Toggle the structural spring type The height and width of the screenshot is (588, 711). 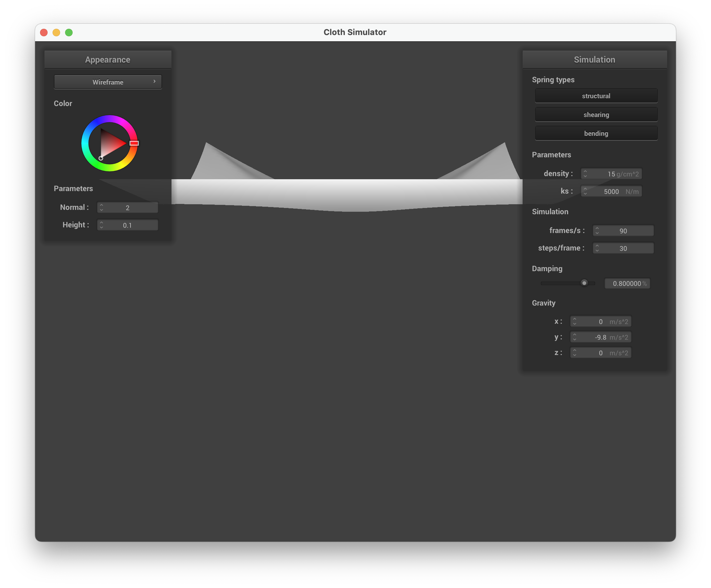coord(596,96)
